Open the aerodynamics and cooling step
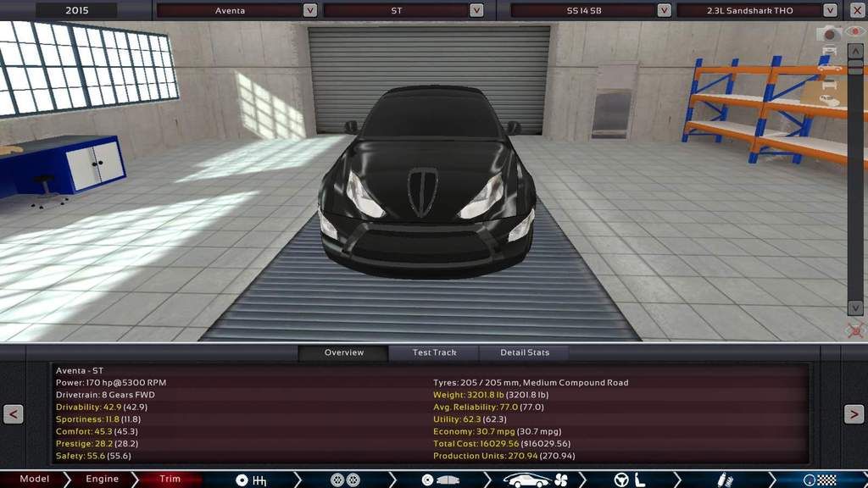This screenshot has width=868, height=488. (x=537, y=480)
